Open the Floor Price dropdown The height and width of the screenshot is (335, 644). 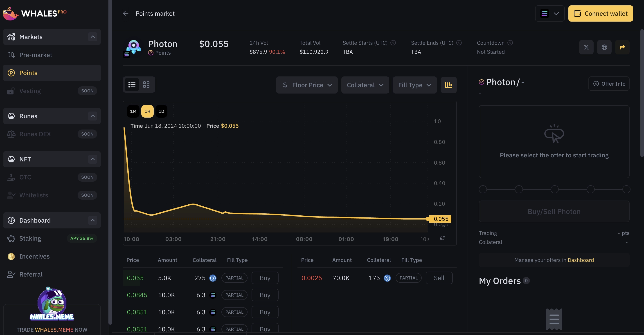pos(307,85)
